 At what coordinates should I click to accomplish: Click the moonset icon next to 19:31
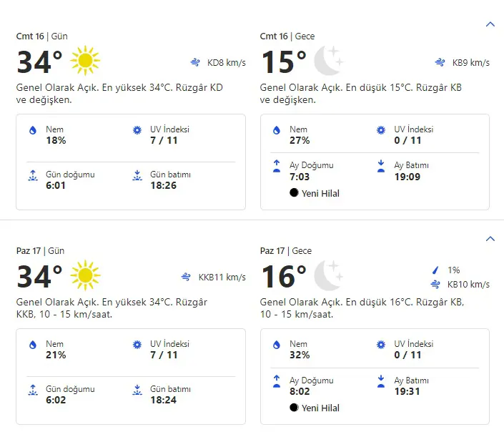click(381, 381)
